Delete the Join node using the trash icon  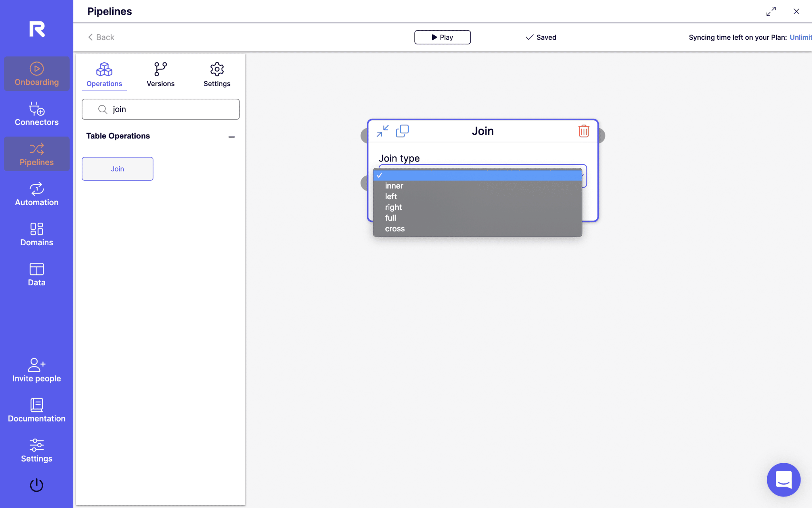pos(583,131)
